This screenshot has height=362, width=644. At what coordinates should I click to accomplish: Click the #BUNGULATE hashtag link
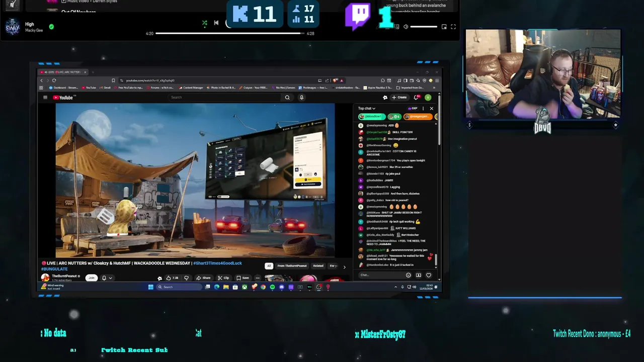(54, 269)
